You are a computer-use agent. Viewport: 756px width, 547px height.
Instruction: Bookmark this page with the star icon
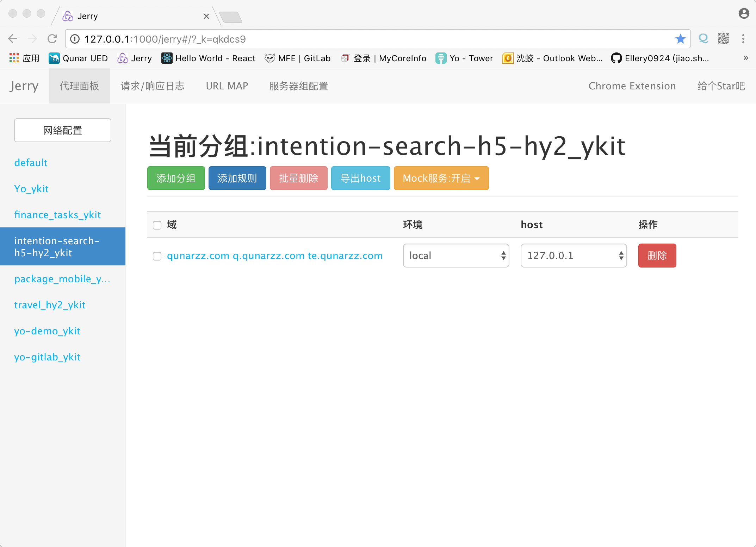681,39
